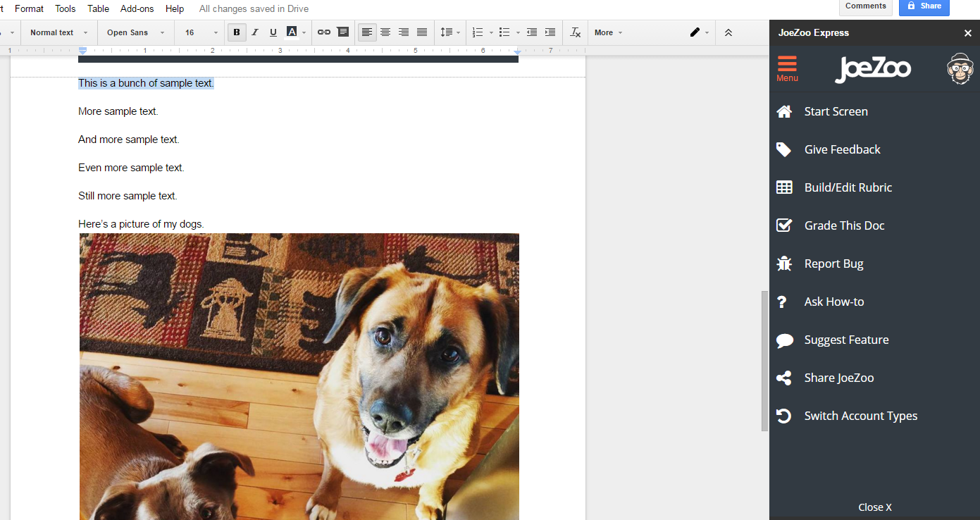Image resolution: width=980 pixels, height=520 pixels.
Task: Click the Comments button
Action: tap(866, 6)
